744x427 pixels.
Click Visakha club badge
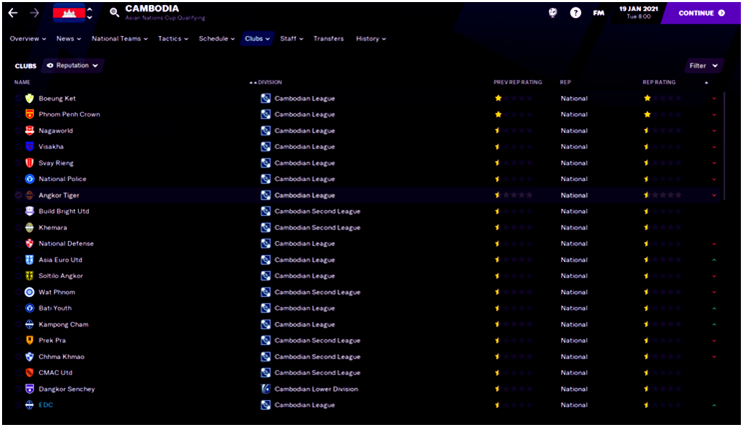29,147
